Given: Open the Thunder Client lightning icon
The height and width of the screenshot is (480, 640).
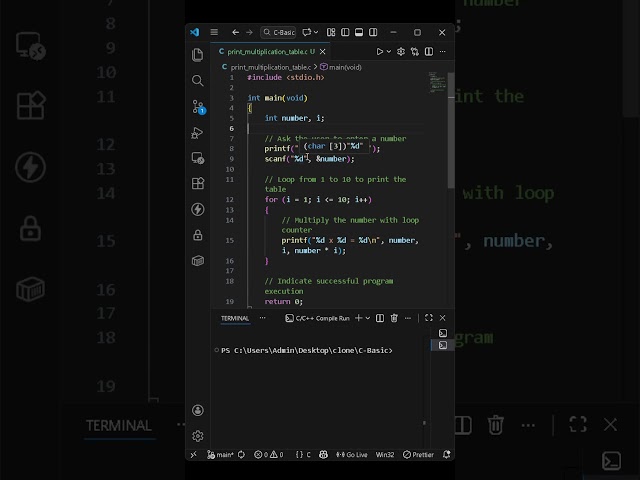Looking at the screenshot, I should 198,209.
